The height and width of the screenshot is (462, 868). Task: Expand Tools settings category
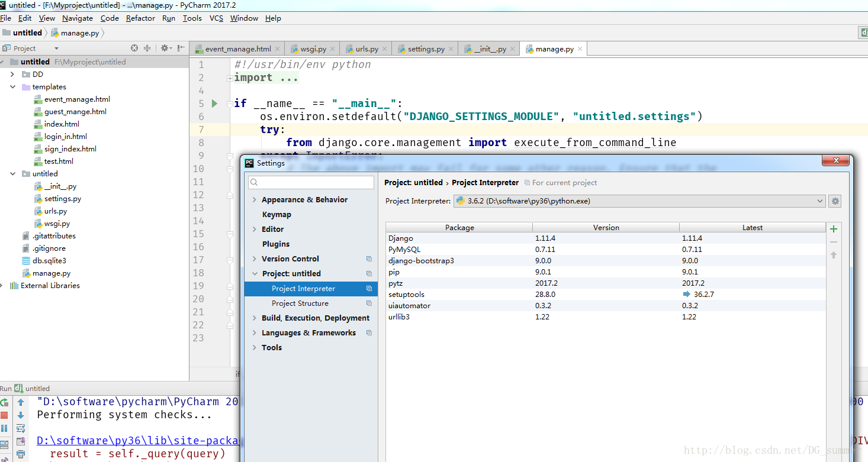pyautogui.click(x=255, y=348)
